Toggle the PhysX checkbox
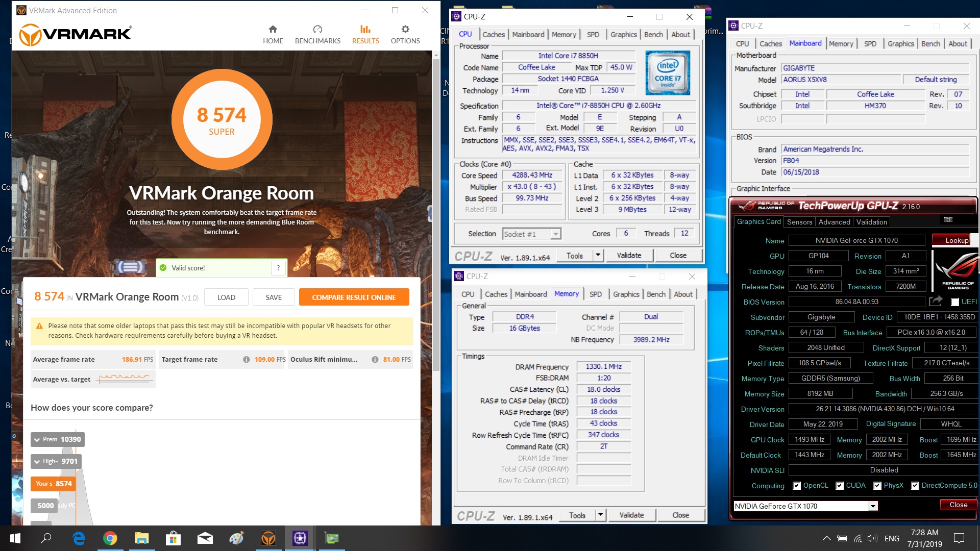This screenshot has width=980, height=551. pos(877,486)
